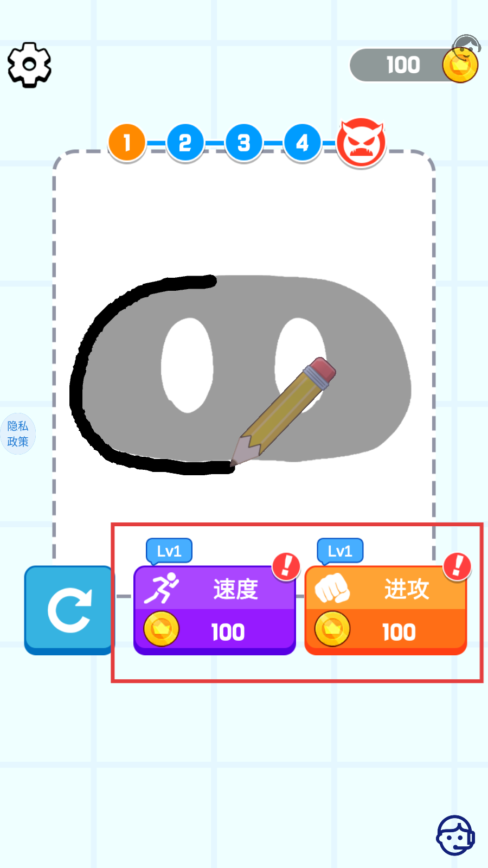This screenshot has width=488, height=868.
Task: Select stage 4 marker
Action: coord(303,143)
